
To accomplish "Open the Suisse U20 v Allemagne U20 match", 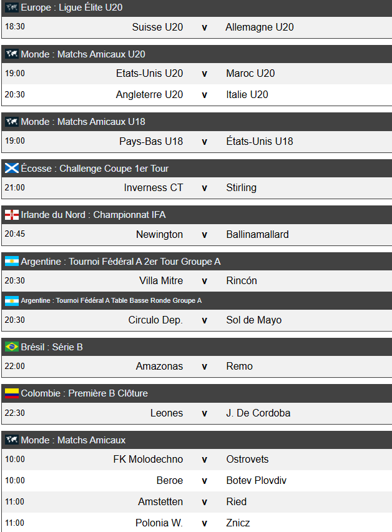I will tap(204, 27).
